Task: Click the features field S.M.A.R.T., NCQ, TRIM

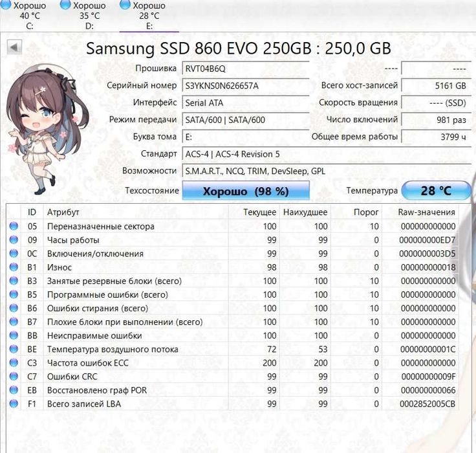Action: click(x=327, y=171)
